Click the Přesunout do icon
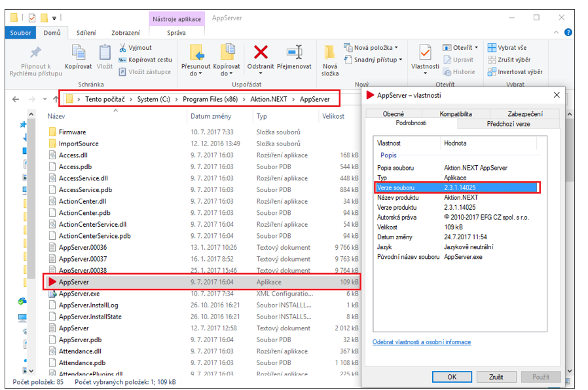 [x=196, y=52]
